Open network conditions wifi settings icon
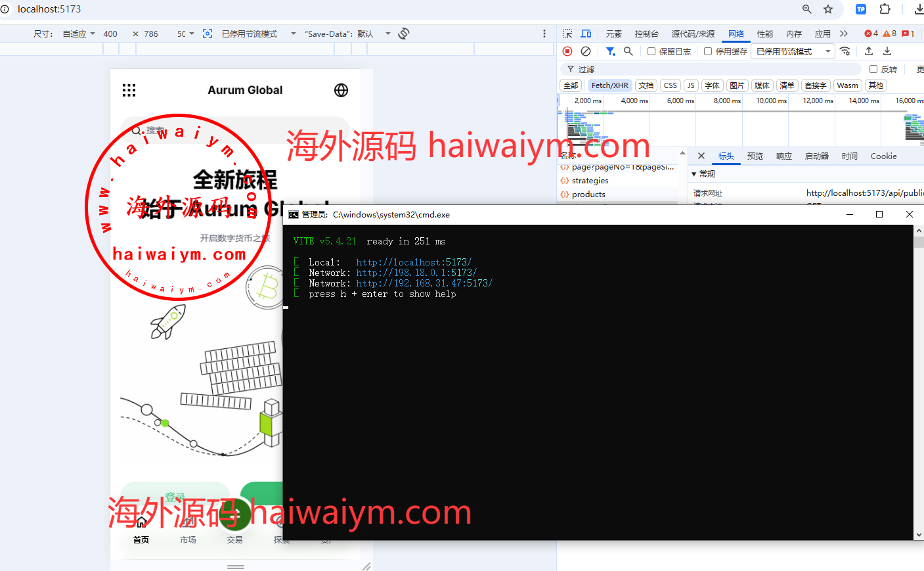The width and height of the screenshot is (924, 571). pyautogui.click(x=845, y=51)
